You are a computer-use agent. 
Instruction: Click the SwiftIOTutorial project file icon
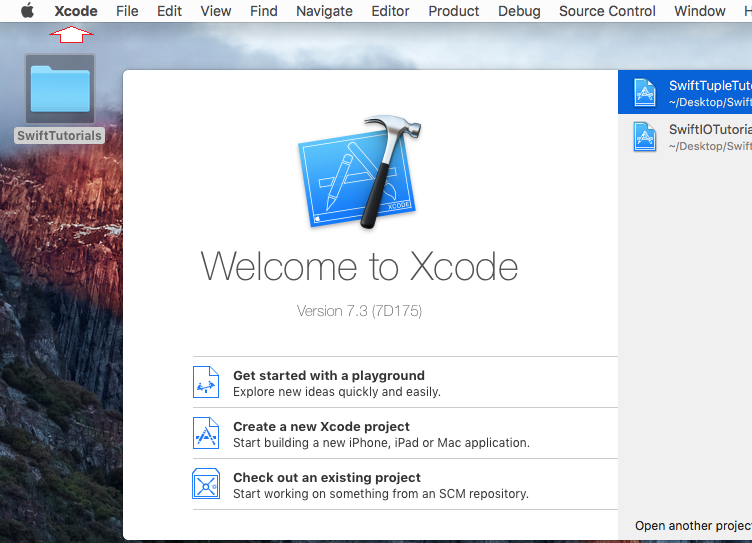pos(645,137)
